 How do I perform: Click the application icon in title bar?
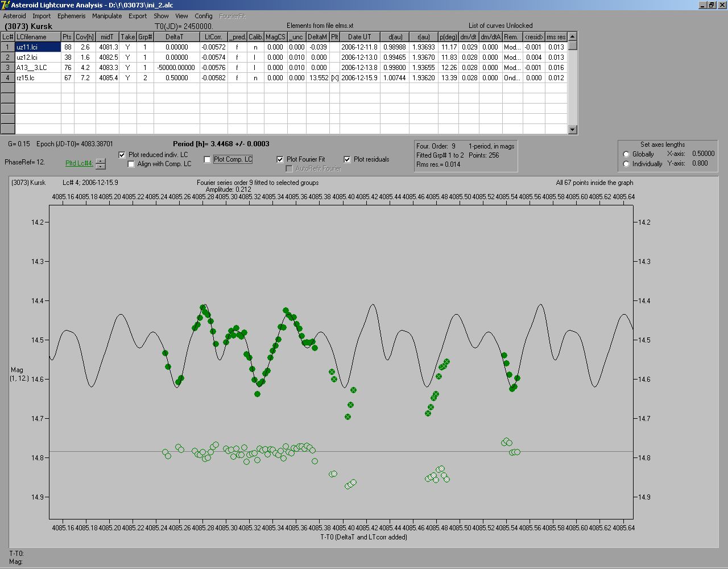click(x=6, y=5)
